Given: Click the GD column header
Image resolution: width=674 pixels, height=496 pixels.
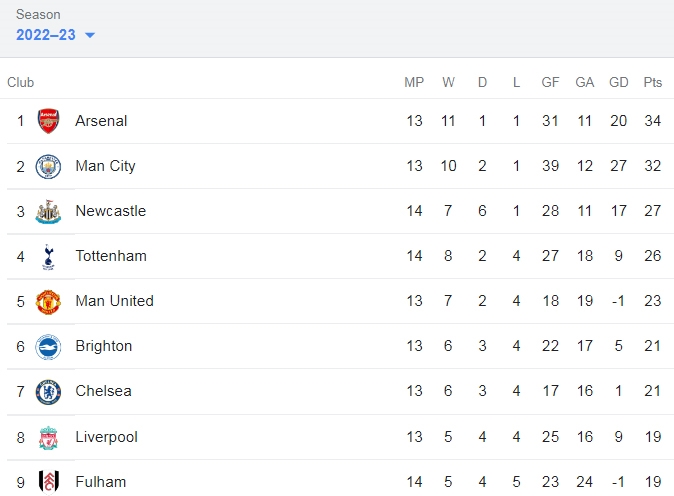Looking at the screenshot, I should click(619, 82).
